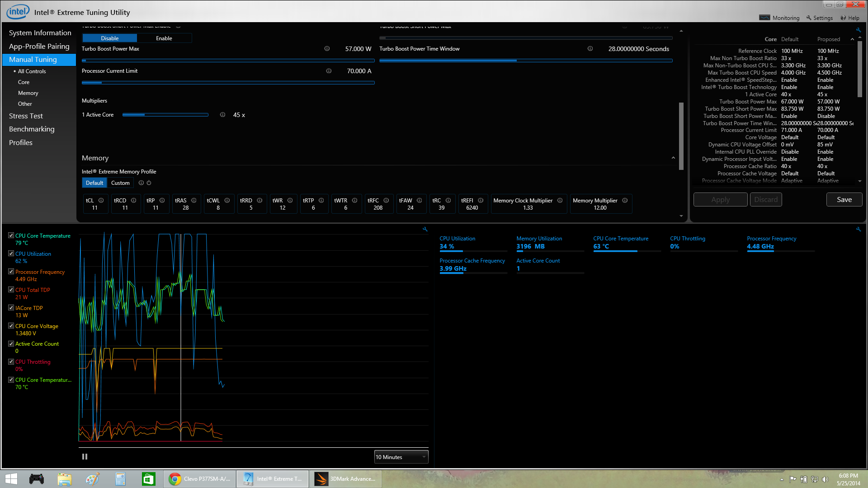Click the Save button
The height and width of the screenshot is (488, 868).
pos(844,200)
